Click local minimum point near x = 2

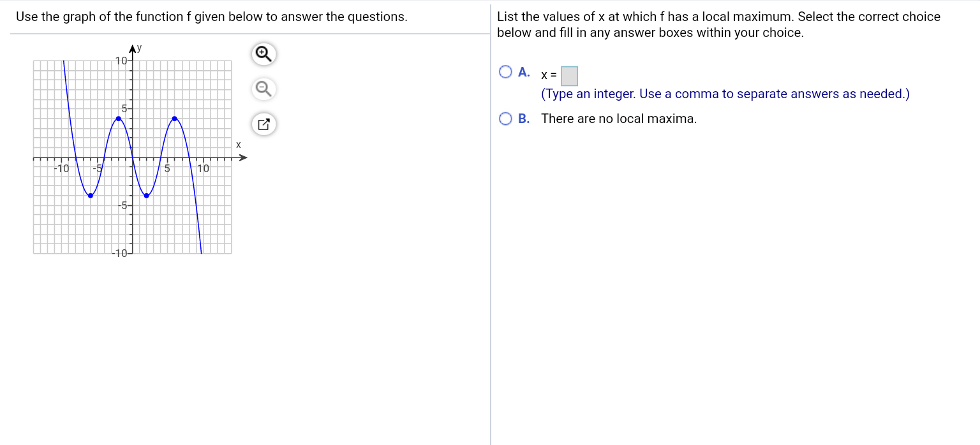146,196
